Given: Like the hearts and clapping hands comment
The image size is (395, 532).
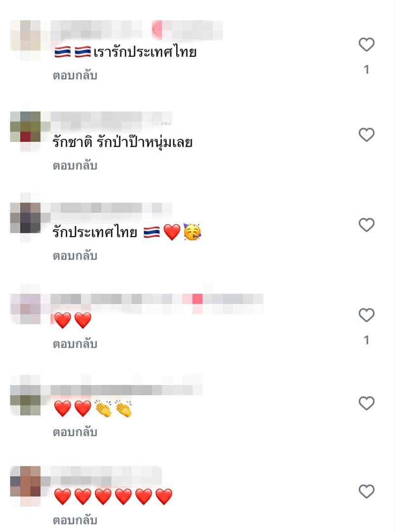Looking at the screenshot, I should coord(366,404).
